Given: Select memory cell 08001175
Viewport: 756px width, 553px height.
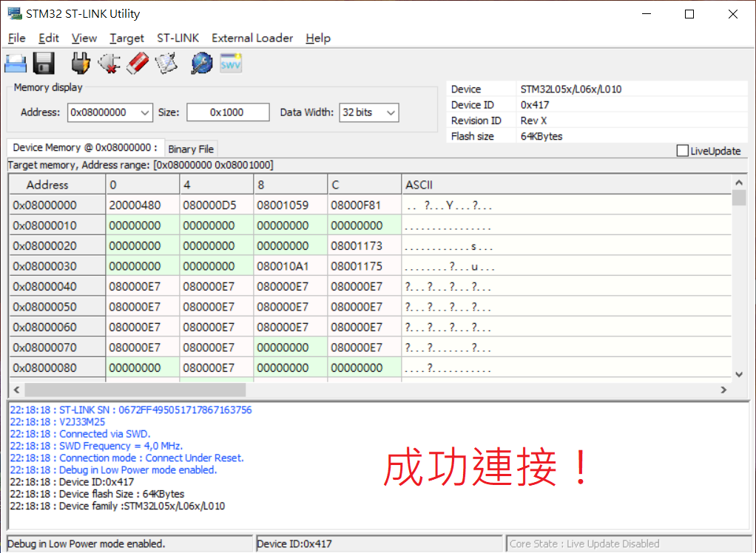Looking at the screenshot, I should [365, 266].
